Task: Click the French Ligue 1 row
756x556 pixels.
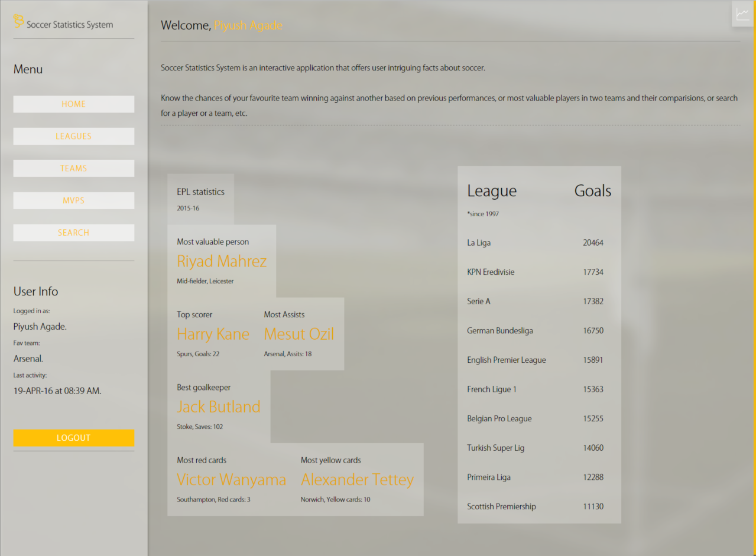Action: 539,389
